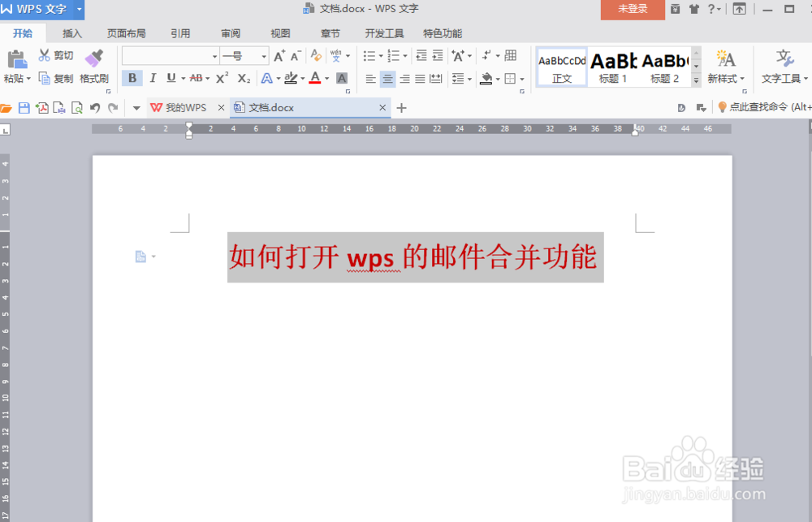Increase font size with the A+ icon
Viewport: 812px width, 522px height.
click(x=279, y=56)
